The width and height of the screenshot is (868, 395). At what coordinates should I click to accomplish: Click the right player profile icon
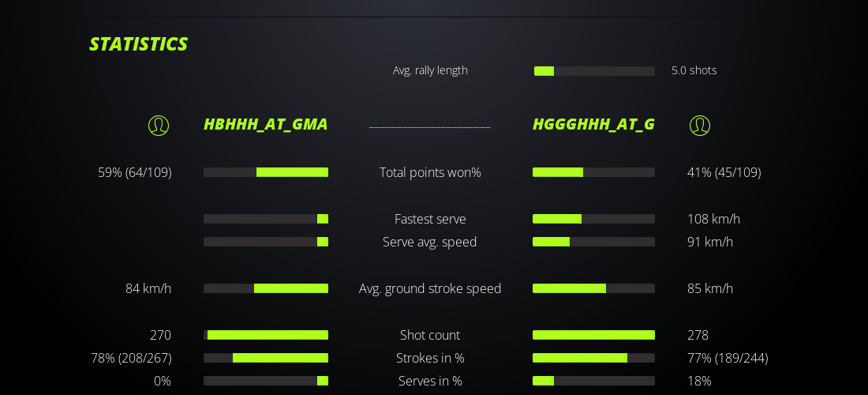(x=700, y=125)
